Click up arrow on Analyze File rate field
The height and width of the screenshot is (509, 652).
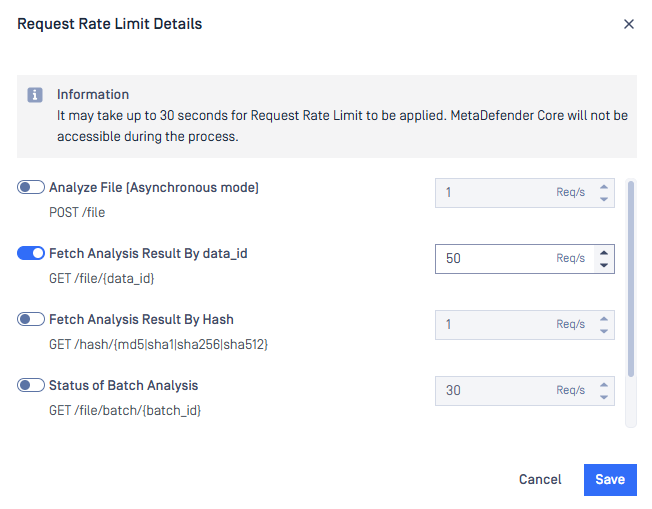(x=604, y=187)
